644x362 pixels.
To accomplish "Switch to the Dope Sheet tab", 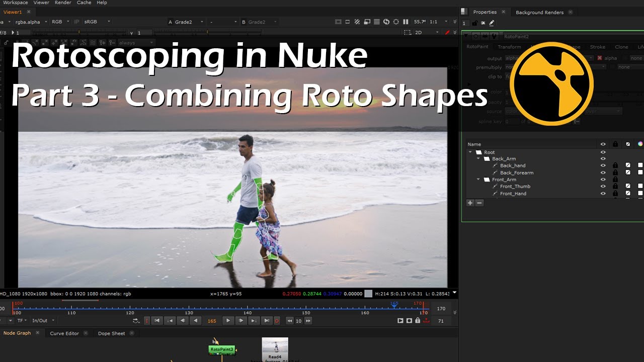I will 112,333.
